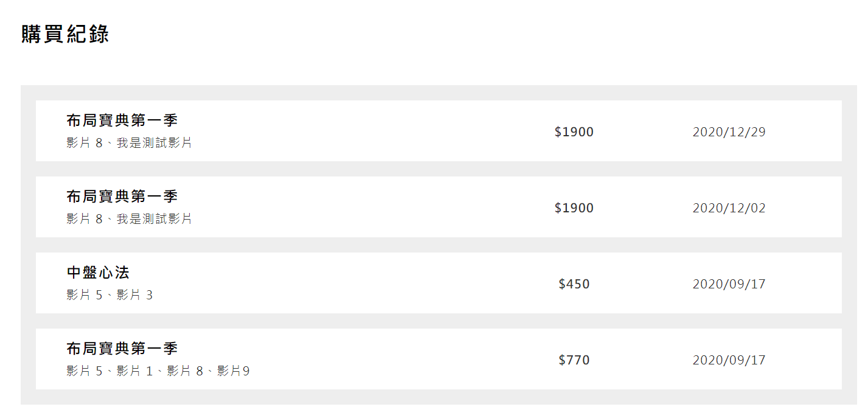Select the 2020/12/02 purchase date
Image resolution: width=868 pixels, height=418 pixels.
[729, 208]
